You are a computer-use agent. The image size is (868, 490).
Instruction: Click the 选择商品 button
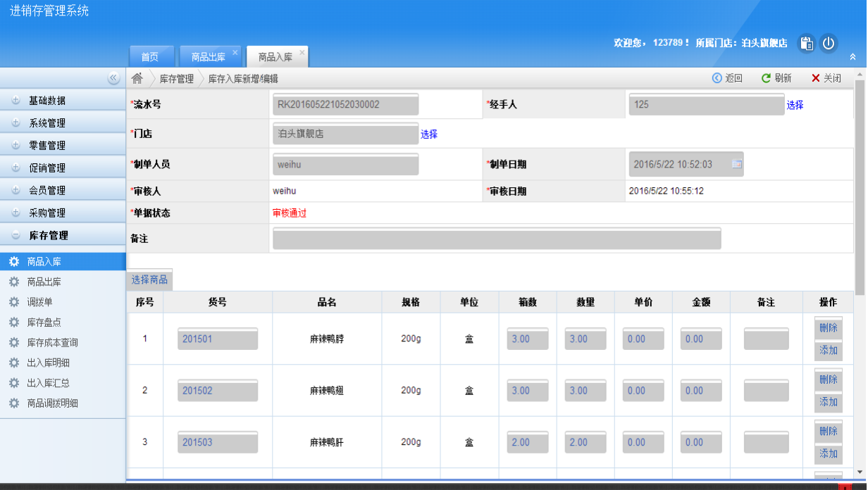click(149, 279)
